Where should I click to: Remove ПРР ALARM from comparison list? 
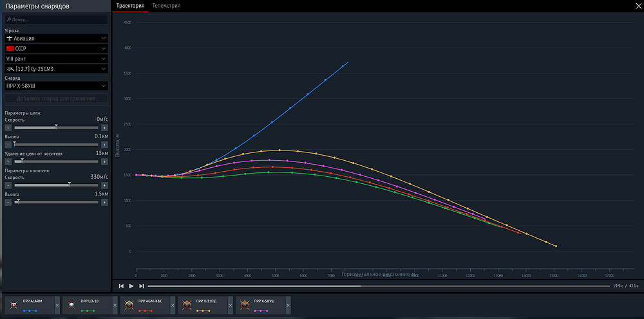pyautogui.click(x=57, y=305)
